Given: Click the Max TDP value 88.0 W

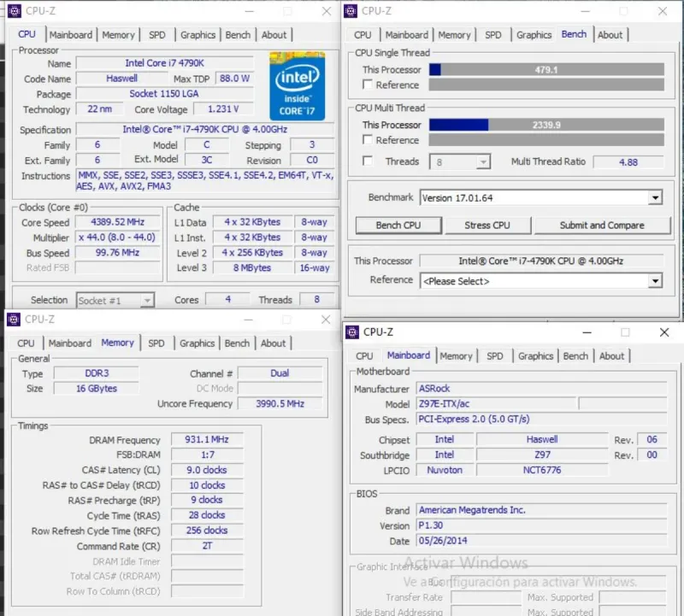Looking at the screenshot, I should [x=234, y=79].
